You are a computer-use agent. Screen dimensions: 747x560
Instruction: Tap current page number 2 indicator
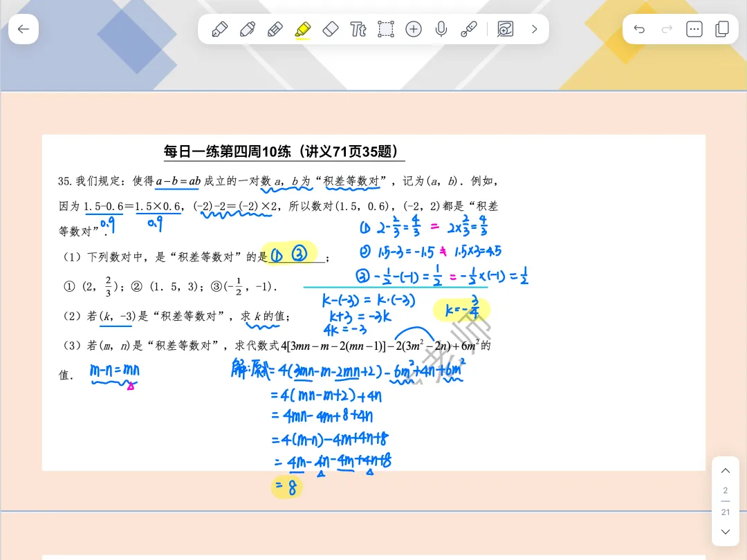pyautogui.click(x=726, y=490)
